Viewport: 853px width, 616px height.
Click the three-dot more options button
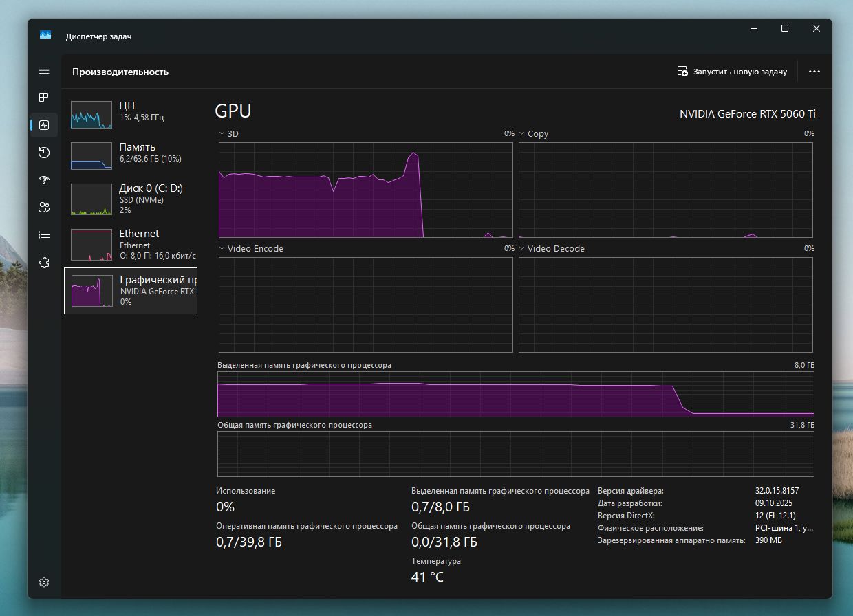pos(814,71)
